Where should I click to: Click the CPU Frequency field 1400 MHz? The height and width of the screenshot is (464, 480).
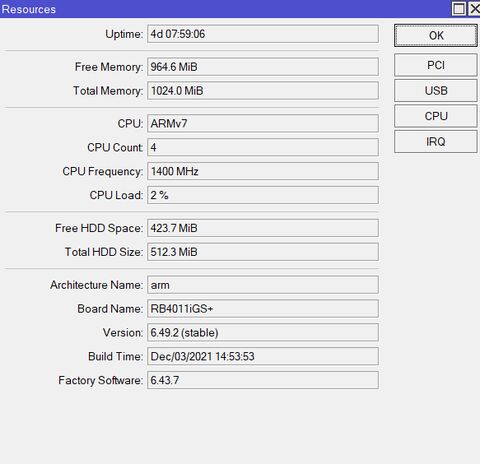pos(263,171)
